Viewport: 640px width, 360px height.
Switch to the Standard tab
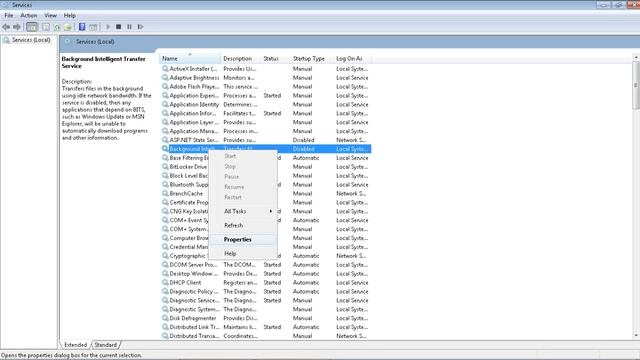[x=106, y=345]
